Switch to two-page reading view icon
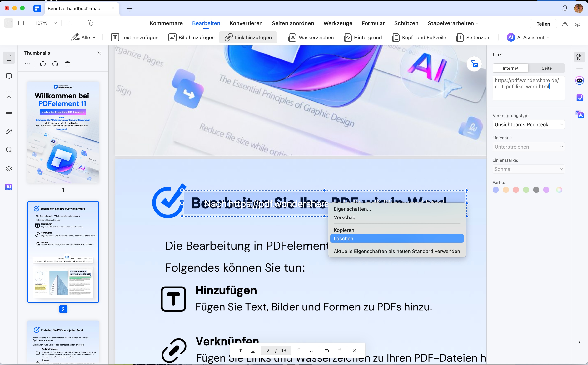 pos(21,23)
